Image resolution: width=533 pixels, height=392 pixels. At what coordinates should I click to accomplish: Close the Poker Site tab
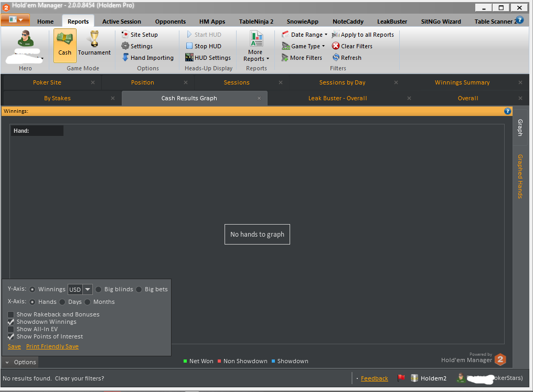pos(93,82)
